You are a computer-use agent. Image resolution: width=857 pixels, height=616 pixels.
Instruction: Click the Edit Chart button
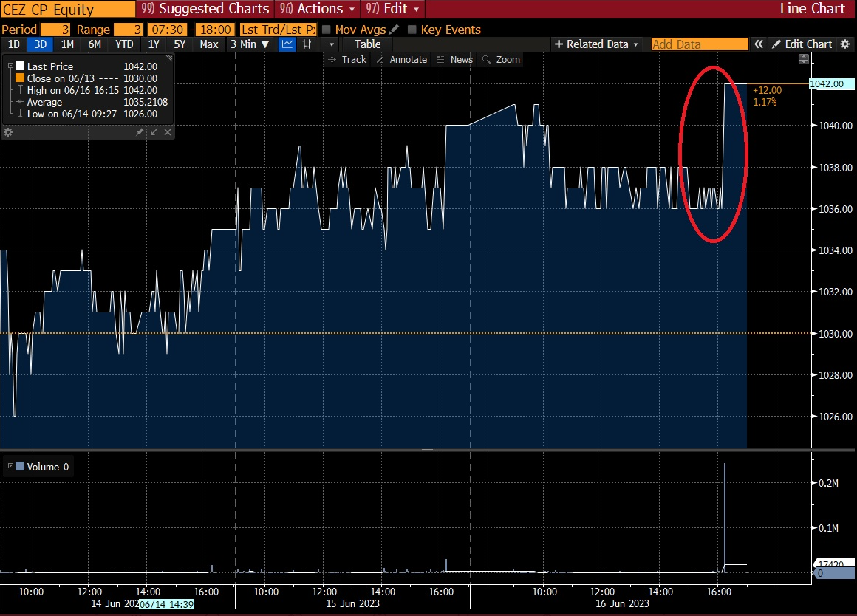(802, 44)
